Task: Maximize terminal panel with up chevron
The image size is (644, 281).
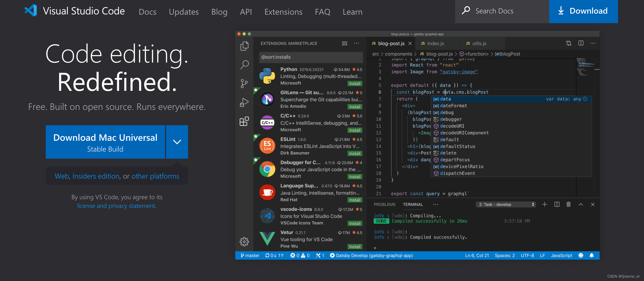Action: (581, 204)
